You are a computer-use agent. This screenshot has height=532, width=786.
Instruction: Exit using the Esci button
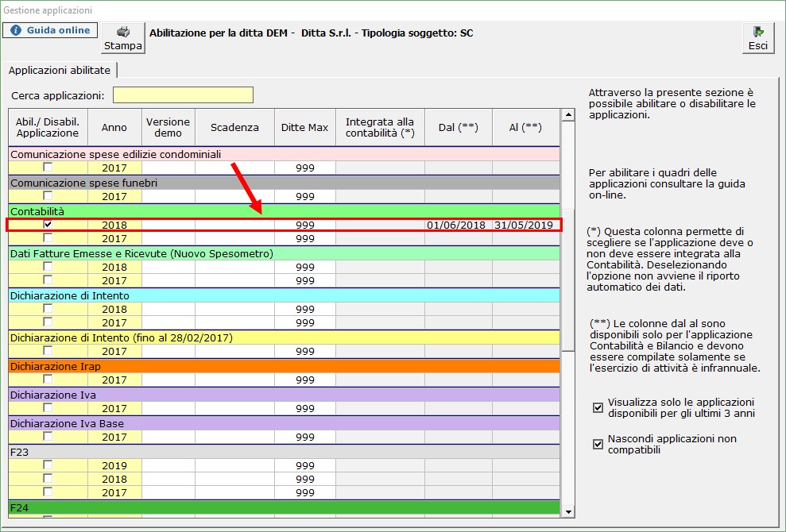point(758,38)
